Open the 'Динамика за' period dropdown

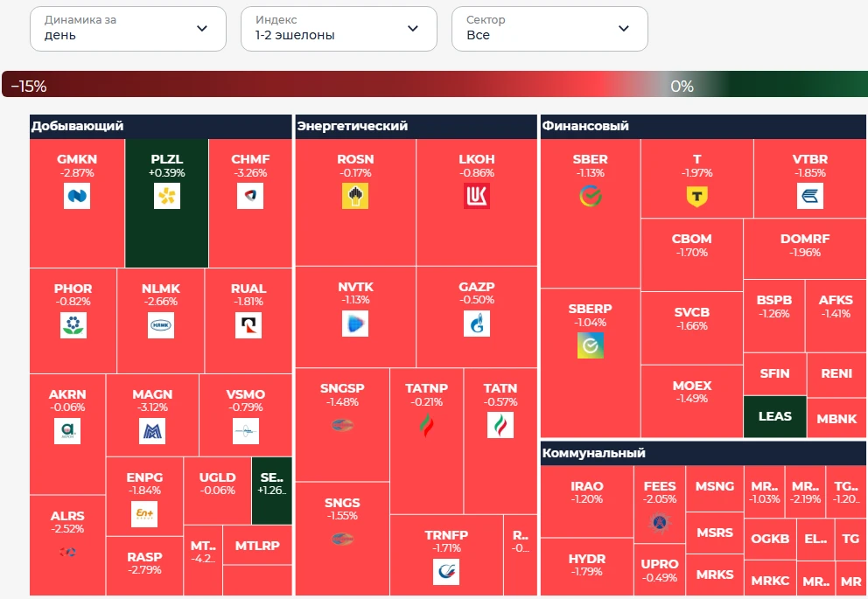tap(128, 29)
